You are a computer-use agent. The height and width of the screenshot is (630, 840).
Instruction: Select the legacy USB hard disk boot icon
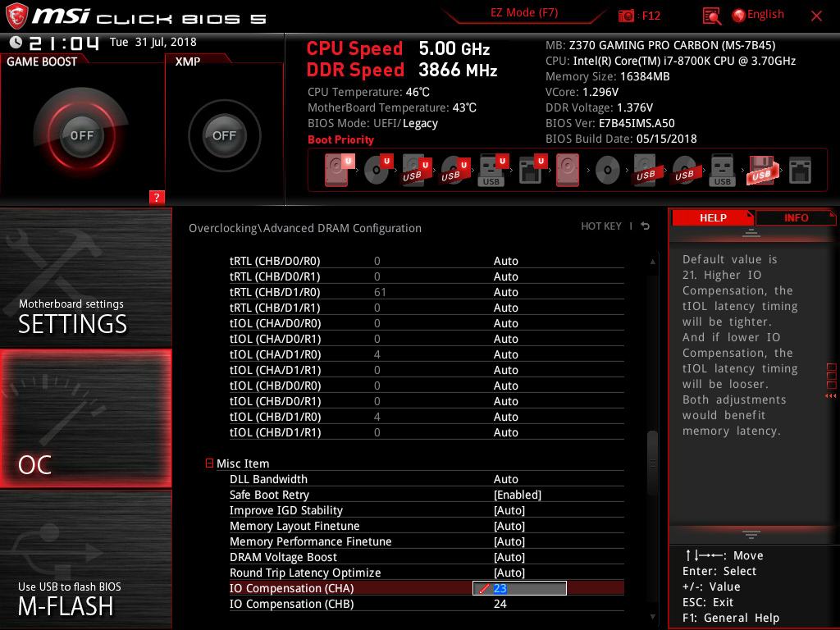point(646,171)
